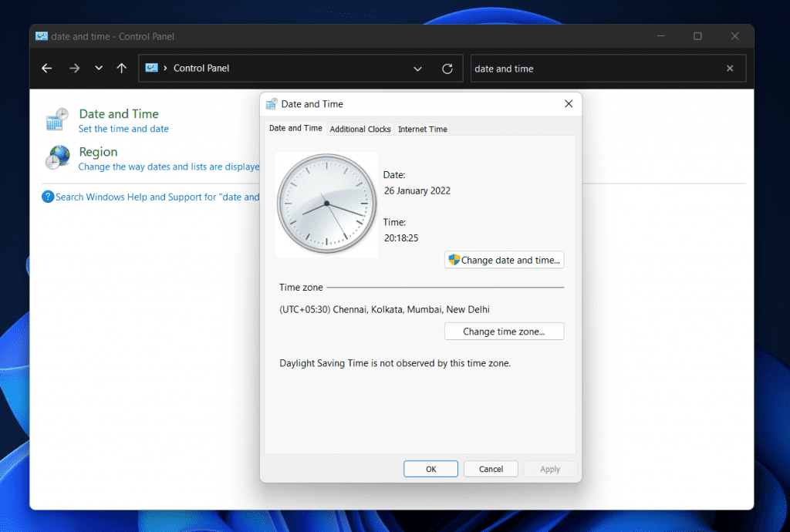
Task: Open the address bar dropdown arrow
Action: point(417,68)
